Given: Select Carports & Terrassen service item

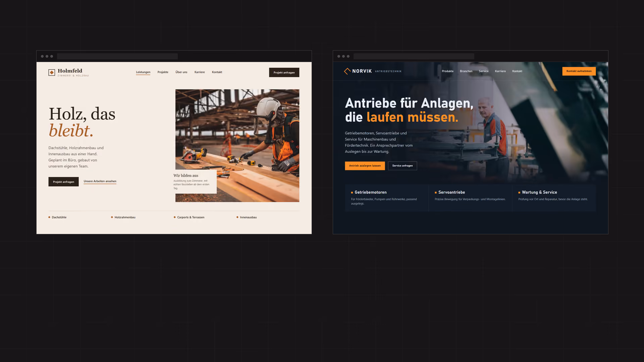Looking at the screenshot, I should point(189,217).
